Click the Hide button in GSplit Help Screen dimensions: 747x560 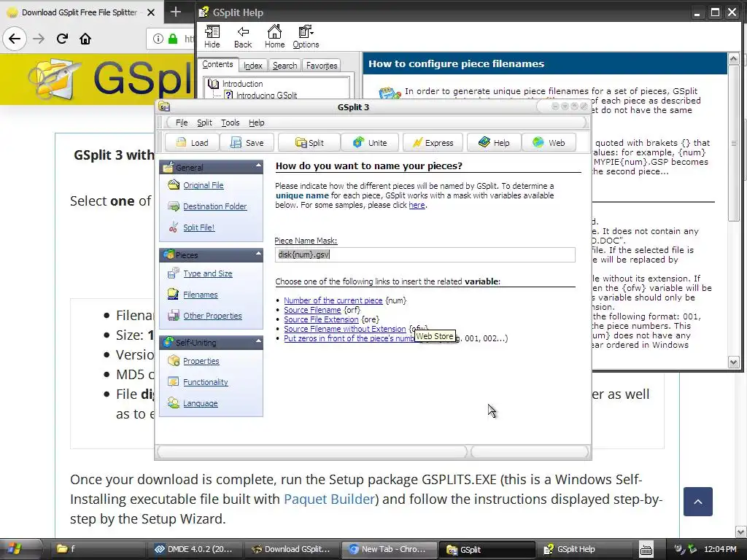[x=212, y=36]
